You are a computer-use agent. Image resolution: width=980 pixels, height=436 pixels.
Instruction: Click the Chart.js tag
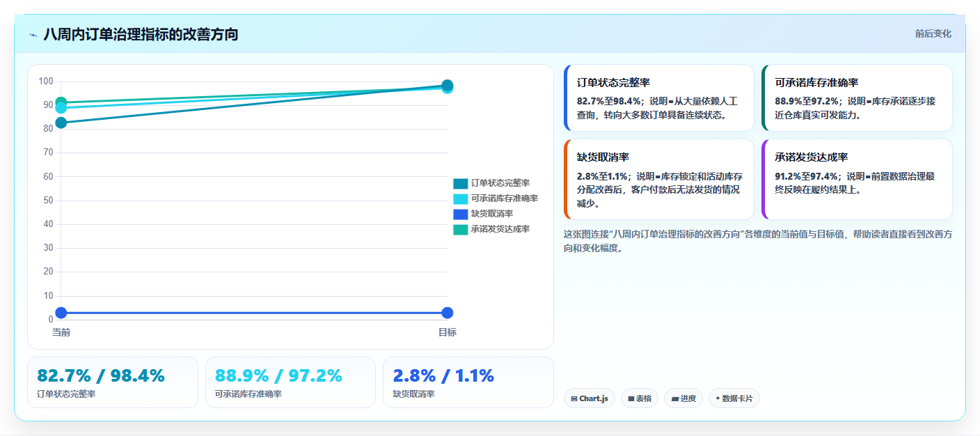(590, 398)
